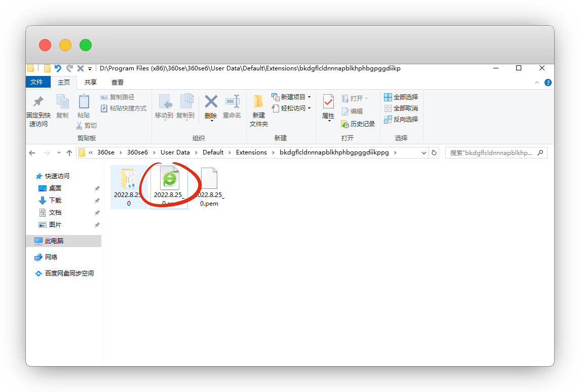Click the Properties (属性) icon
This screenshot has height=392, width=580.
[328, 103]
